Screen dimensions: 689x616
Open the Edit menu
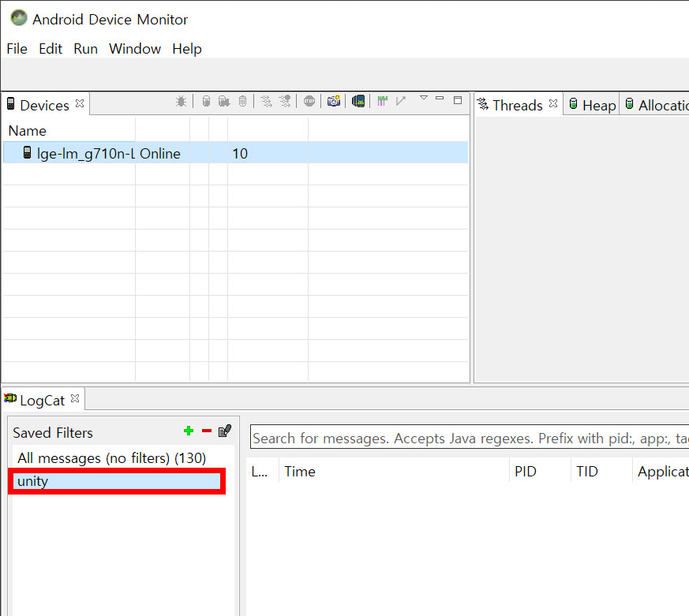point(51,49)
